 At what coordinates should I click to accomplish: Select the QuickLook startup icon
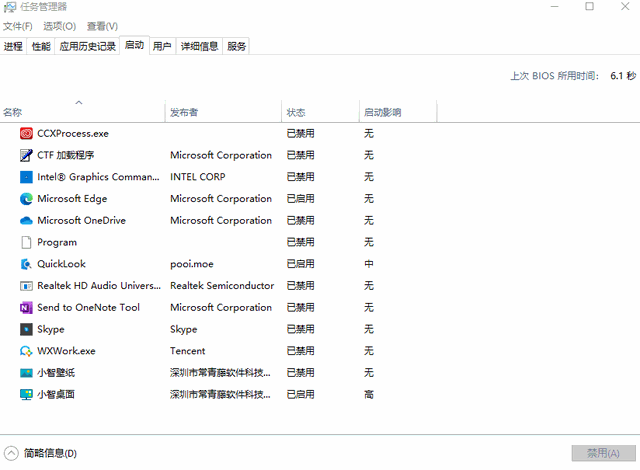coord(27,265)
